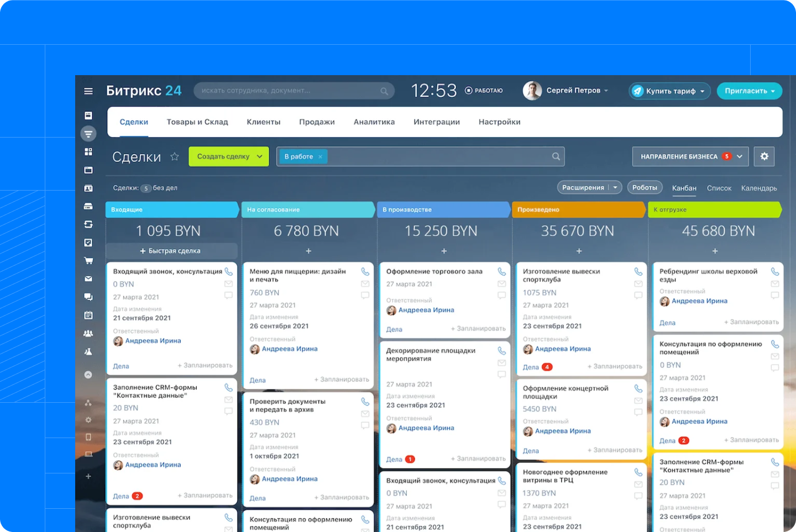This screenshot has height=532, width=796.
Task: Open the hamburger main menu
Action: pyautogui.click(x=88, y=91)
